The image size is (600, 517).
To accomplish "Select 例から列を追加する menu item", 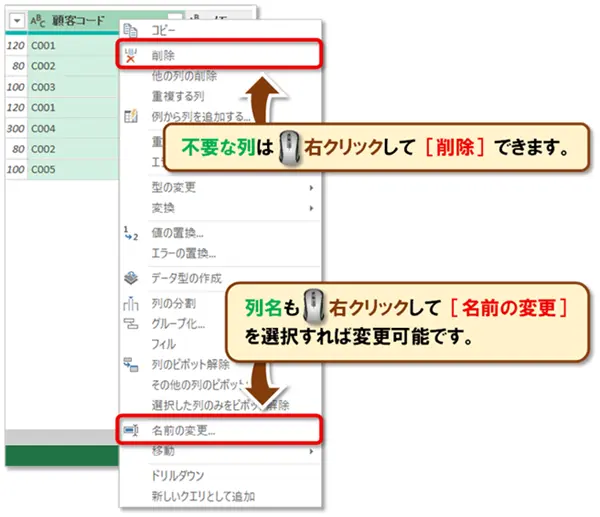I will point(201,116).
